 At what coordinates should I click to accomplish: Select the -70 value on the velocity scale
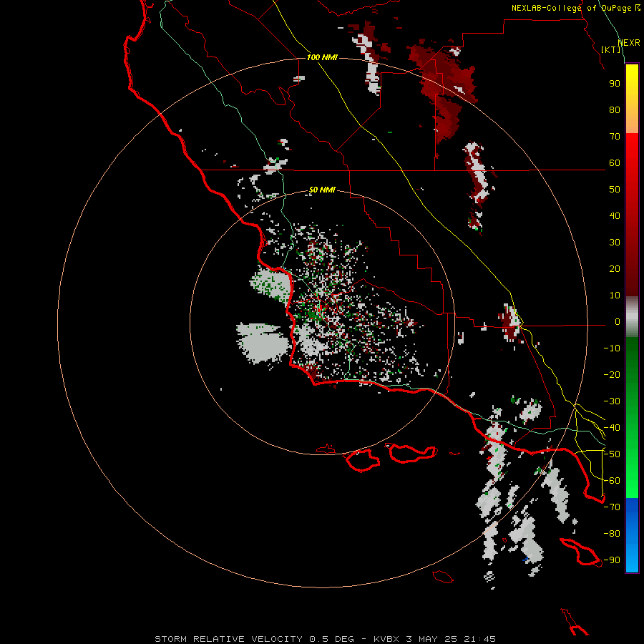coord(612,507)
